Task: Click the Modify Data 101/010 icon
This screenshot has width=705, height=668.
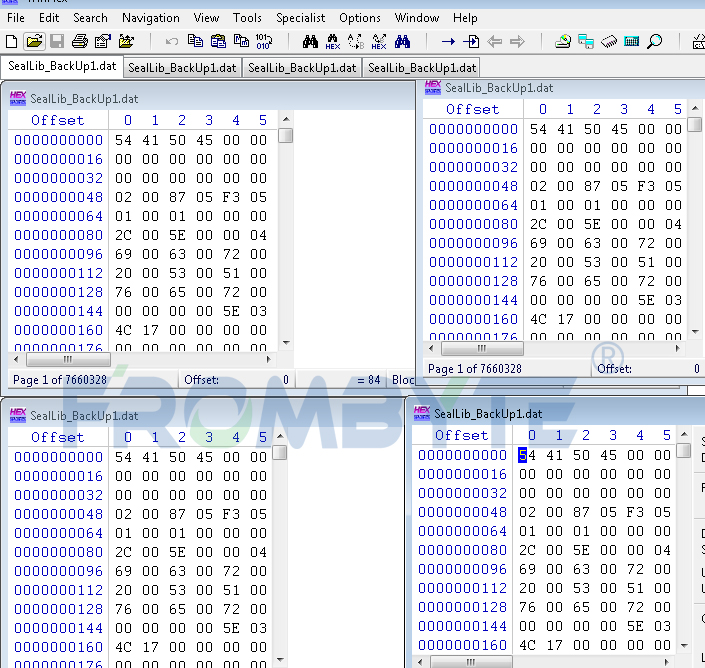Action: coord(263,42)
